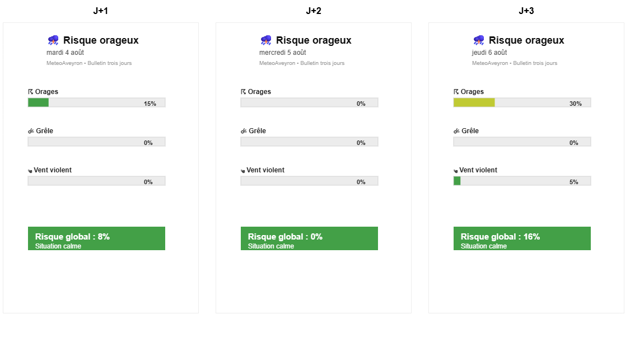The height and width of the screenshot is (347, 644).
Task: Click the Orages 30% yellow progress bar
Action: point(522,102)
